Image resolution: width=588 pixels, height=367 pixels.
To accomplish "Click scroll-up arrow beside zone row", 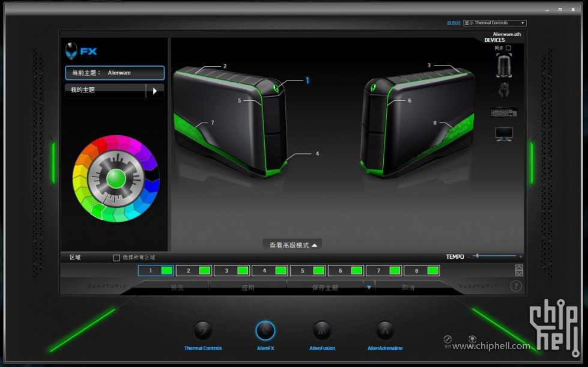I will (519, 267).
